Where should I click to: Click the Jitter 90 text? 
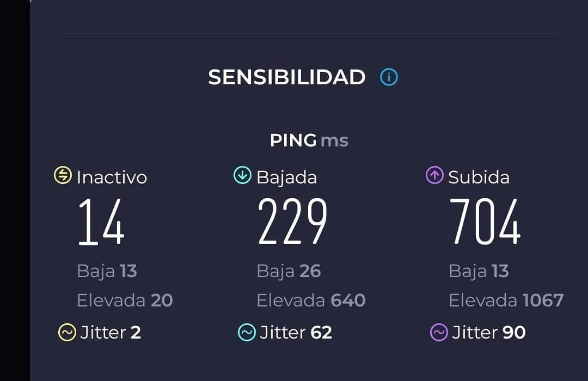point(488,333)
